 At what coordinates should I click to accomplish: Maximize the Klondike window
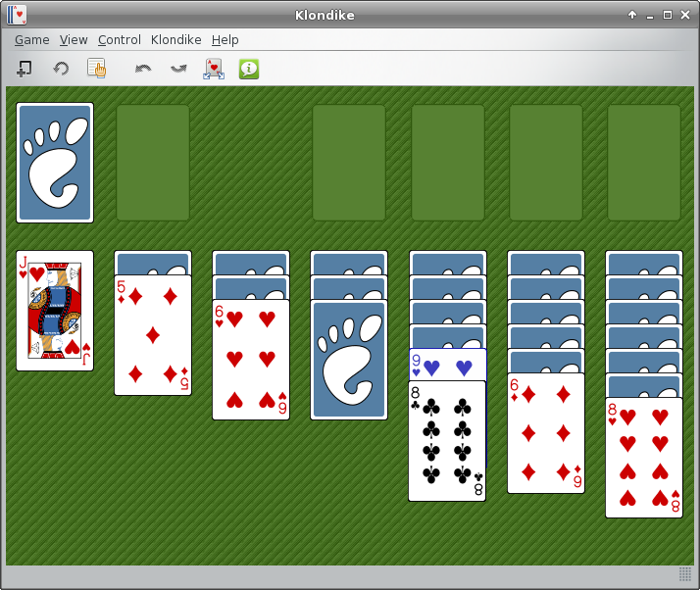[668, 15]
